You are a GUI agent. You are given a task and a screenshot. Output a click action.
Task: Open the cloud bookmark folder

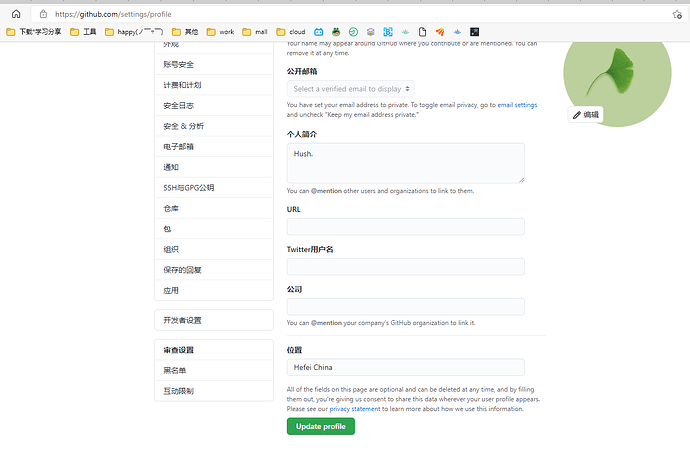point(290,32)
